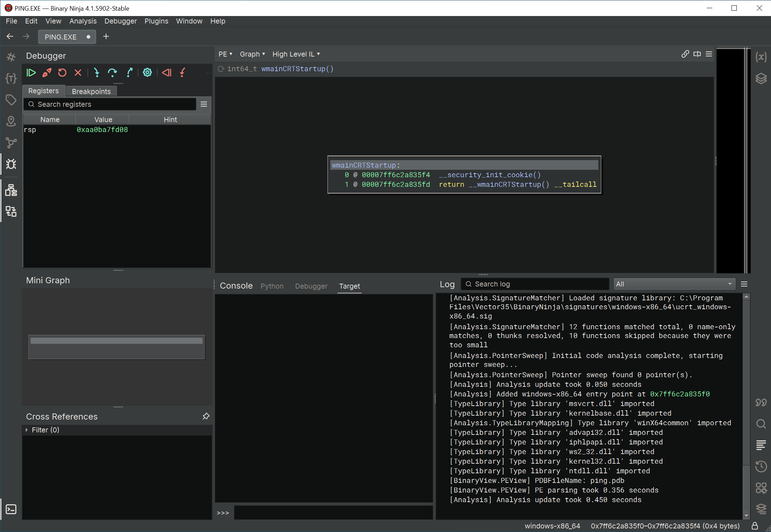Open the Analysis menu
The image size is (771, 532).
tap(83, 21)
